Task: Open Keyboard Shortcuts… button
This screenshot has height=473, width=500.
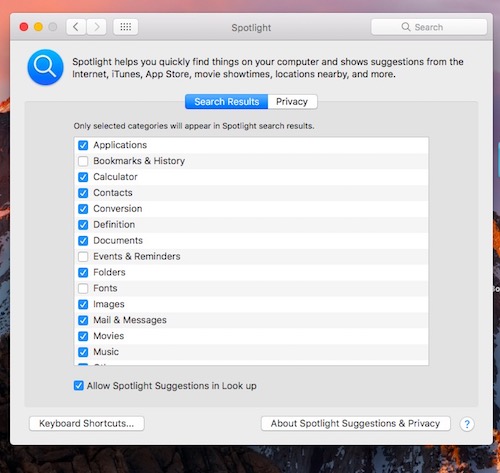Action: (x=87, y=423)
